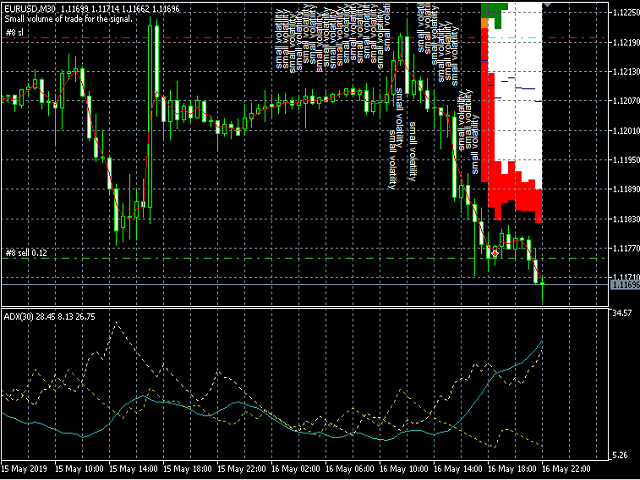Click price level 1.11890 on the scale

tap(626, 189)
